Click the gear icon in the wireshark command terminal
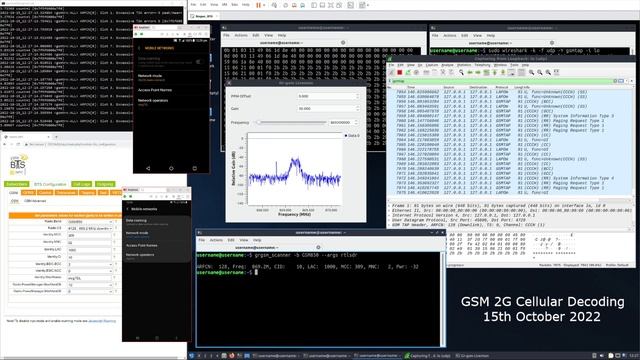 click(552, 42)
